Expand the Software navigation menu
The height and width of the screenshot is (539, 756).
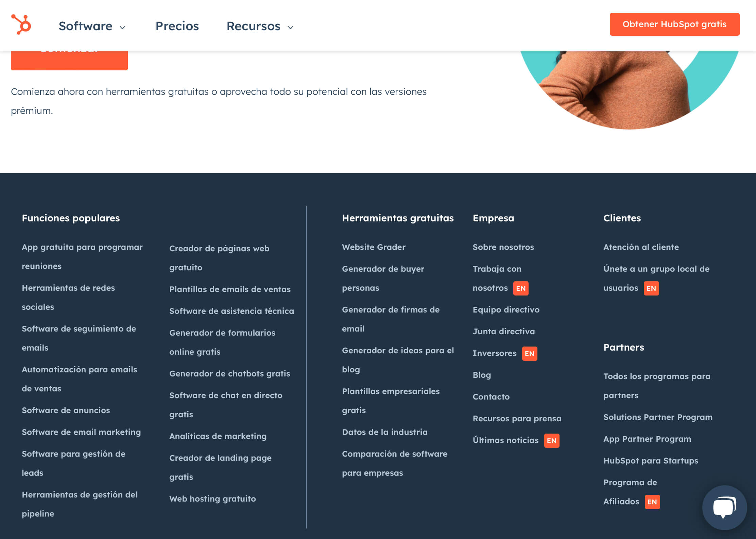click(93, 26)
